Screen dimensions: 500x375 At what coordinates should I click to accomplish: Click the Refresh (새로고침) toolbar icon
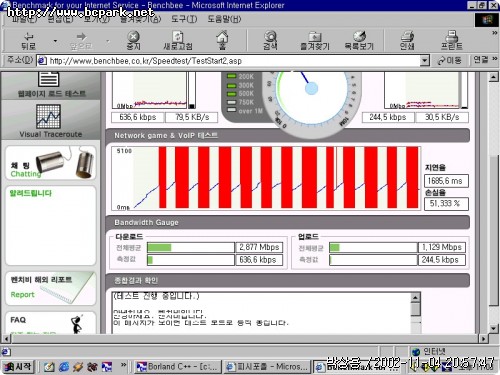pyautogui.click(x=178, y=40)
